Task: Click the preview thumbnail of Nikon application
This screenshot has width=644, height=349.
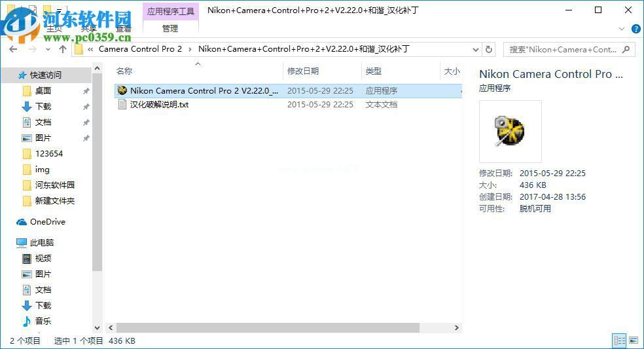Action: pos(510,132)
